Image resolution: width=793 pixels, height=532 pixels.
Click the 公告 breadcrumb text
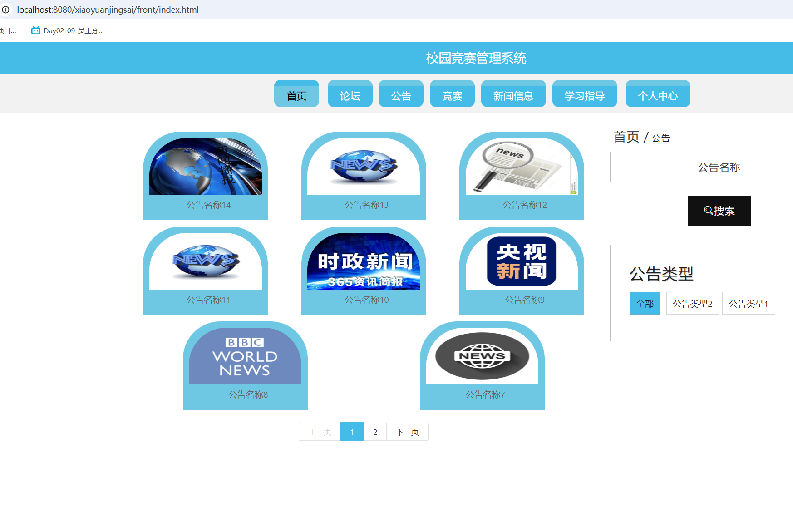pyautogui.click(x=661, y=138)
